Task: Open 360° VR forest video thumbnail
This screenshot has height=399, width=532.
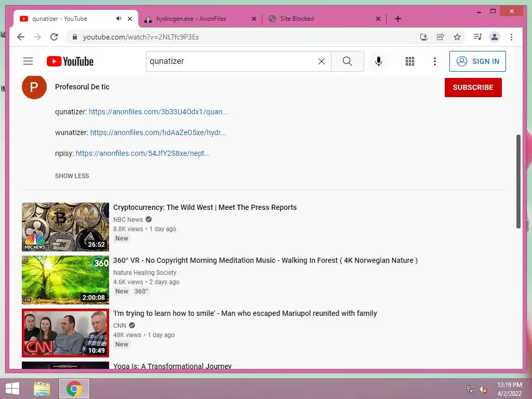Action: [x=65, y=280]
